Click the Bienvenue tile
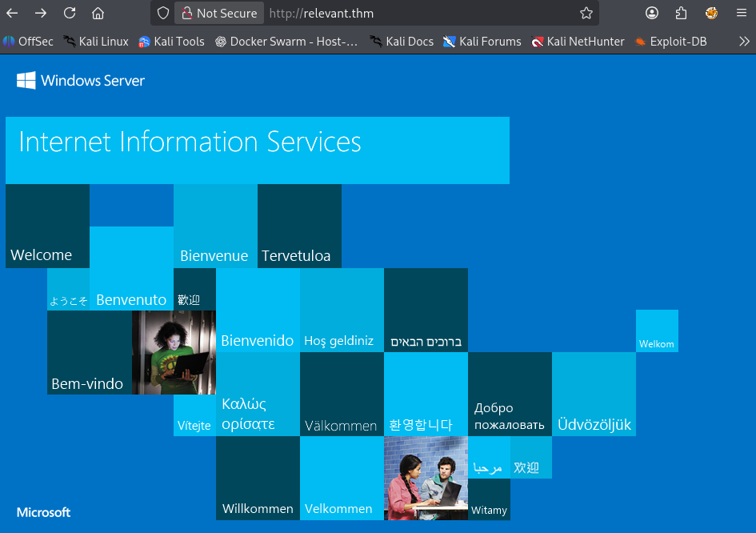The height and width of the screenshot is (533, 756). (x=215, y=226)
